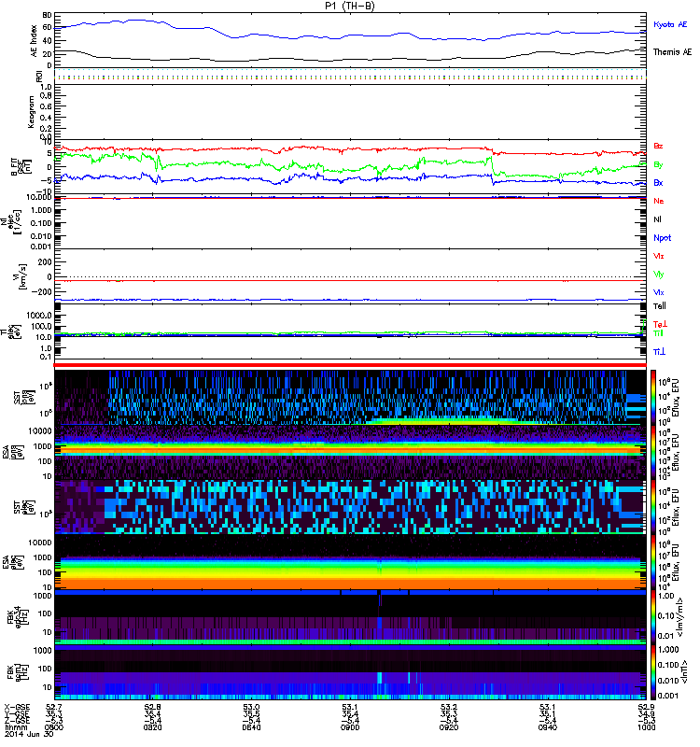Click the red "Bz" legend label
The height and width of the screenshot is (747, 700).
coord(658,146)
